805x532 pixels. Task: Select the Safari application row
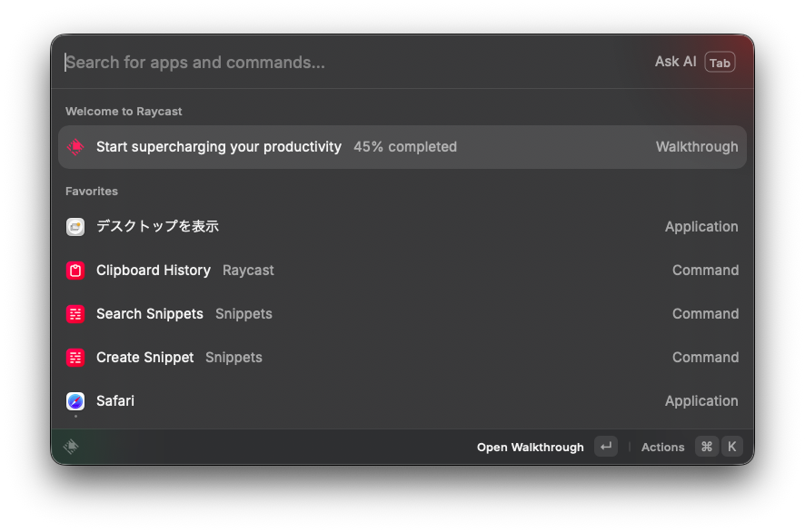(x=402, y=401)
